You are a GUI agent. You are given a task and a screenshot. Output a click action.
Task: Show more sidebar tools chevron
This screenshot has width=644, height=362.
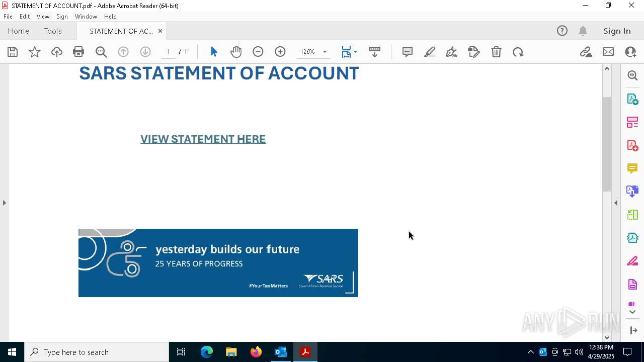click(632, 312)
